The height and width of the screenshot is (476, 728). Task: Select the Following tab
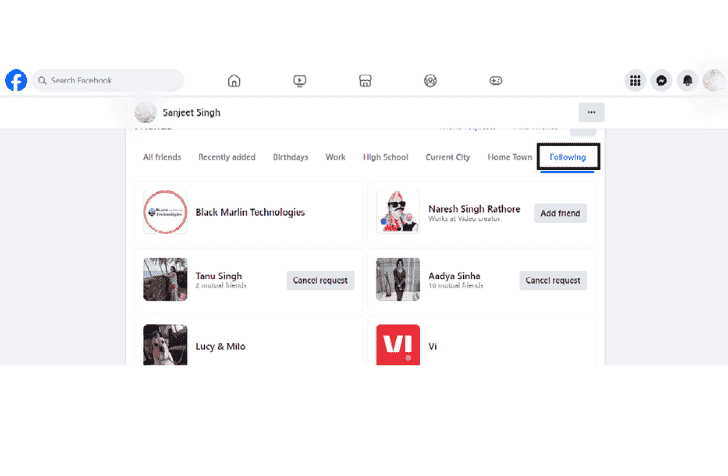[x=568, y=157]
